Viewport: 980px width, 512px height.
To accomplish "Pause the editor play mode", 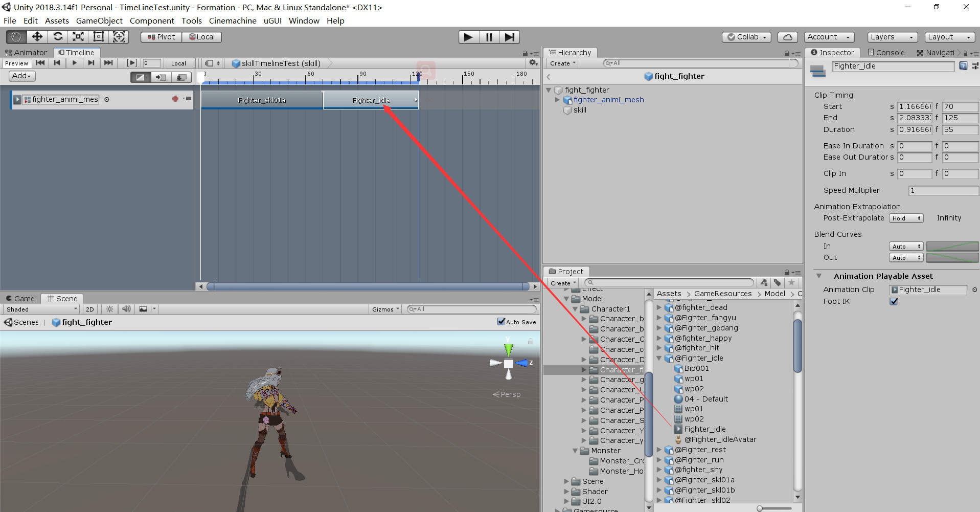I will click(489, 37).
